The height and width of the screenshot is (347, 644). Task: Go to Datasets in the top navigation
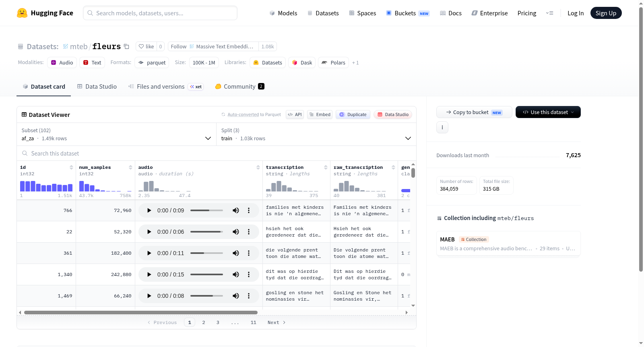click(x=323, y=13)
